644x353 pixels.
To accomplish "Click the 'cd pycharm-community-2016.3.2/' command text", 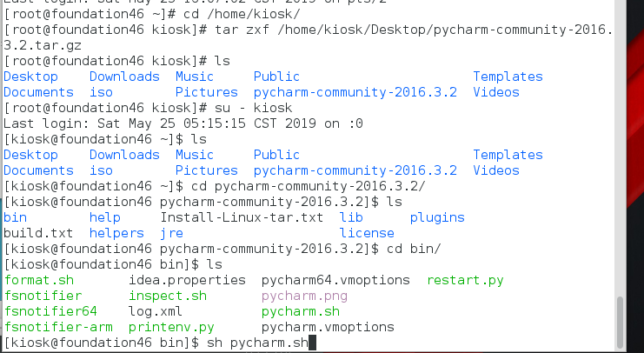I will click(x=308, y=186).
